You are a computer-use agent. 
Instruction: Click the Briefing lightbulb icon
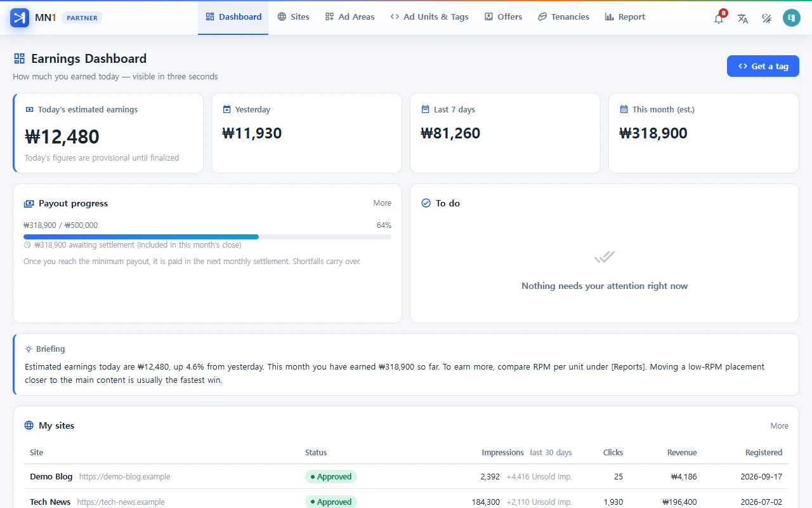click(x=29, y=349)
